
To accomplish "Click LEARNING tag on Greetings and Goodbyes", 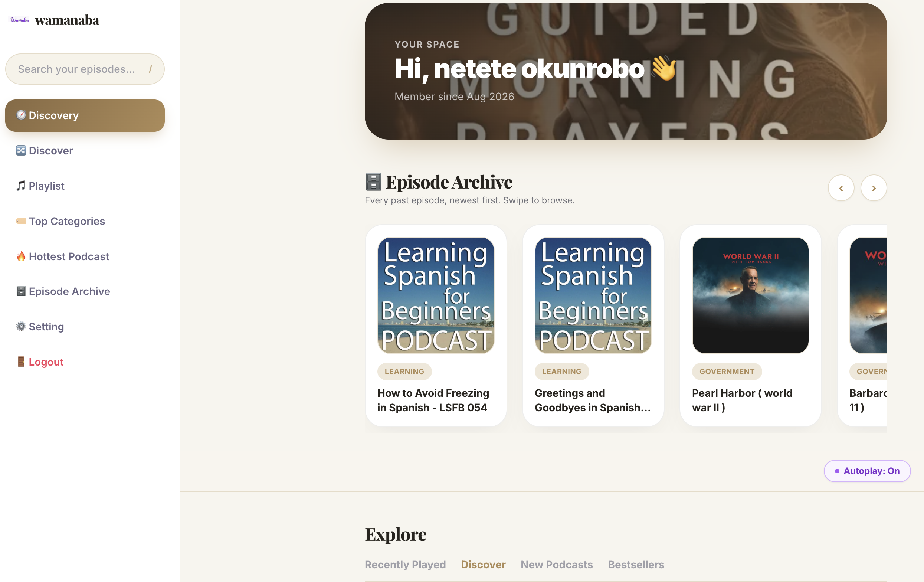I will coord(562,371).
